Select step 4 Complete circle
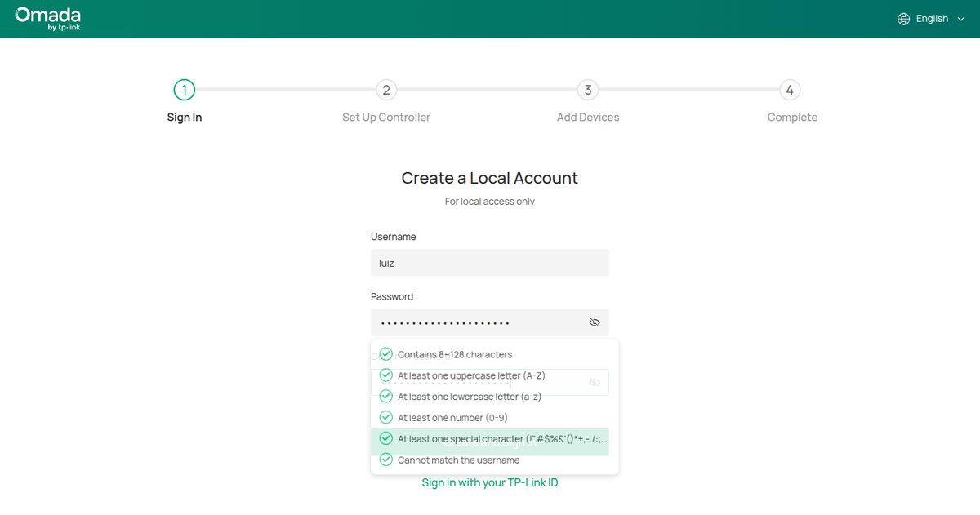 [790, 90]
